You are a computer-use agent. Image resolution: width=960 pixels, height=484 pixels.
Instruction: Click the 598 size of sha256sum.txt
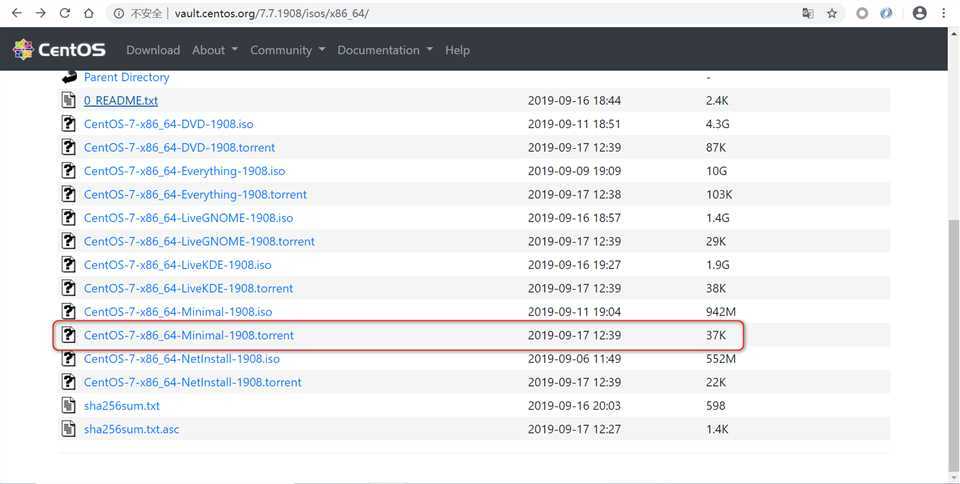[x=715, y=406]
